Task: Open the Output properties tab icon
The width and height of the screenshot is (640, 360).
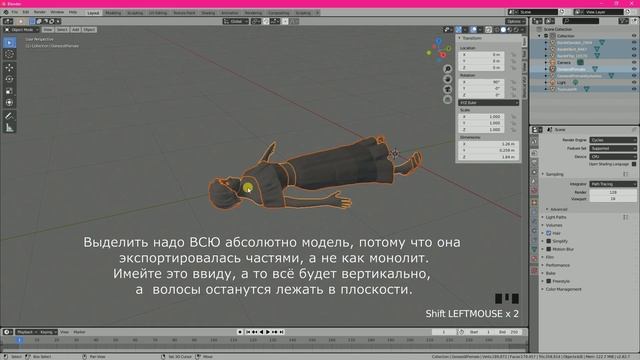Action: click(x=534, y=162)
